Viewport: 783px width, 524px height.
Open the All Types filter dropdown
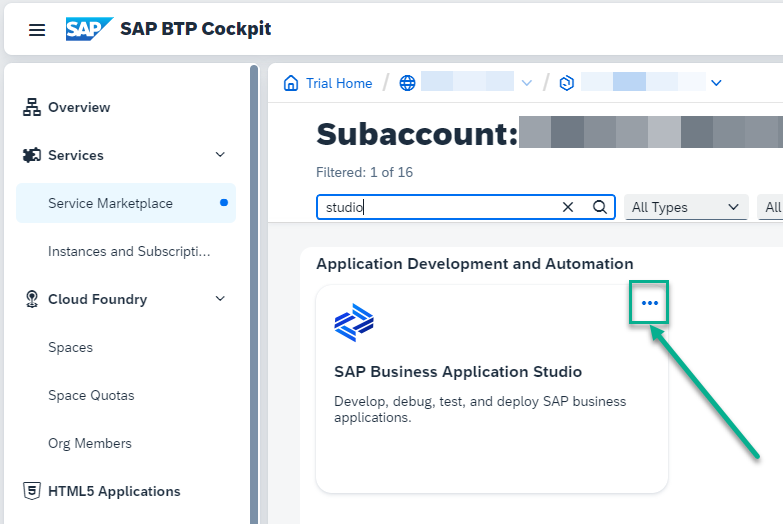pos(686,207)
